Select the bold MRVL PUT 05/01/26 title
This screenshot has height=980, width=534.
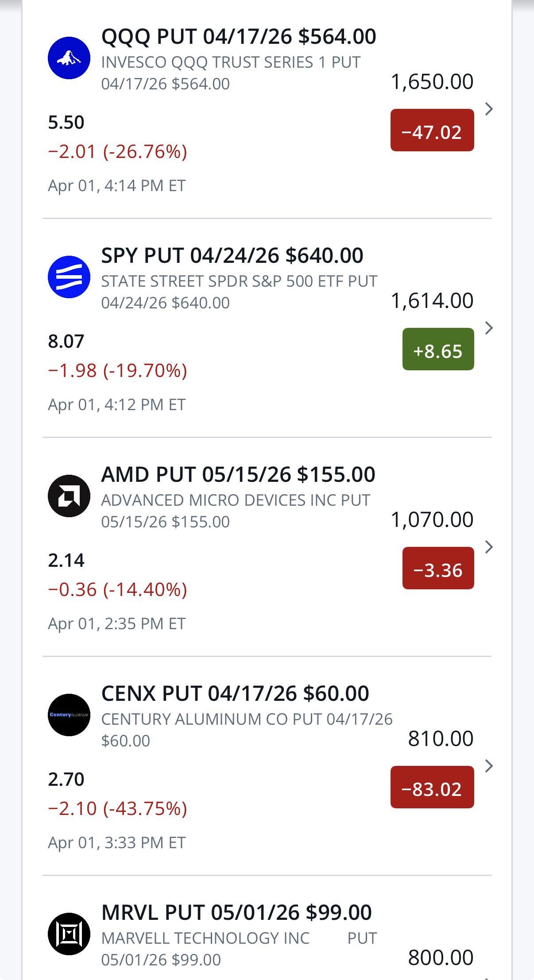tap(236, 912)
